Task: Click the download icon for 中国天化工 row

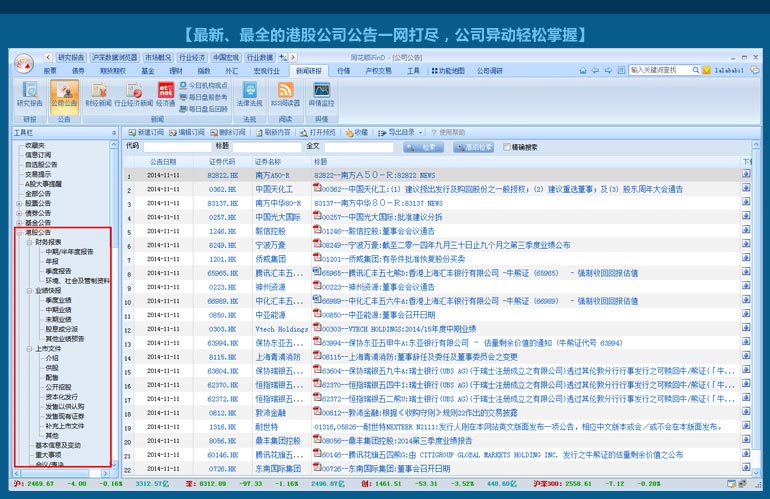Action: click(x=746, y=188)
